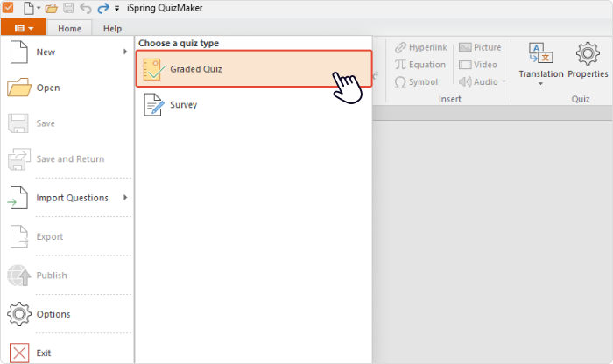Click the Publish menu entry
Screen dimensions: 613x364
pyautogui.click(x=67, y=276)
